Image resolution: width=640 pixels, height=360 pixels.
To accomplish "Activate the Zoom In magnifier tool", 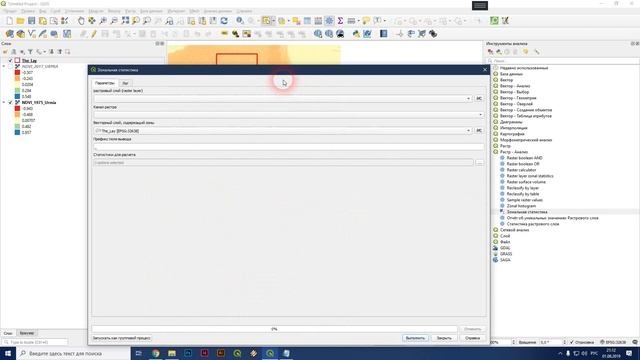I will pyautogui.click(x=103, y=21).
